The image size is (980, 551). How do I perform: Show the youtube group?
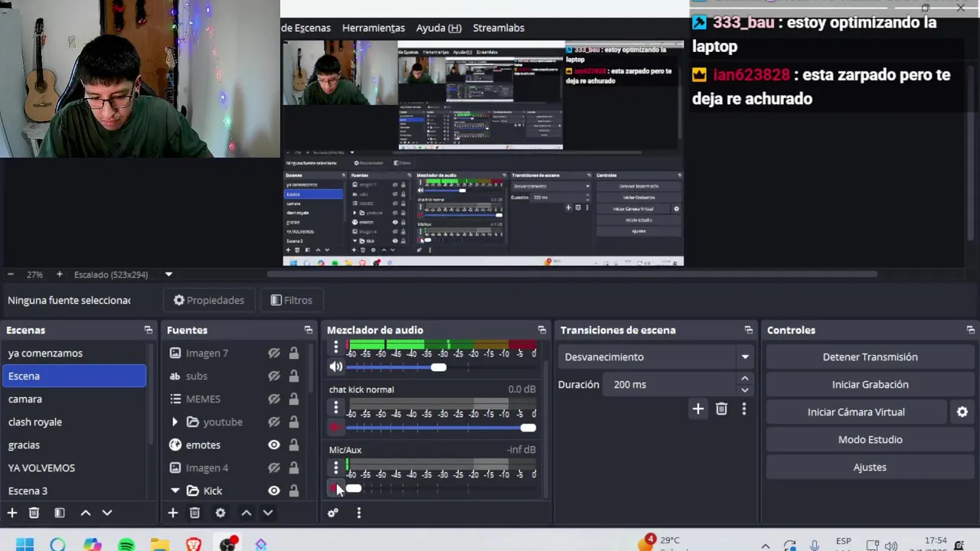point(274,422)
